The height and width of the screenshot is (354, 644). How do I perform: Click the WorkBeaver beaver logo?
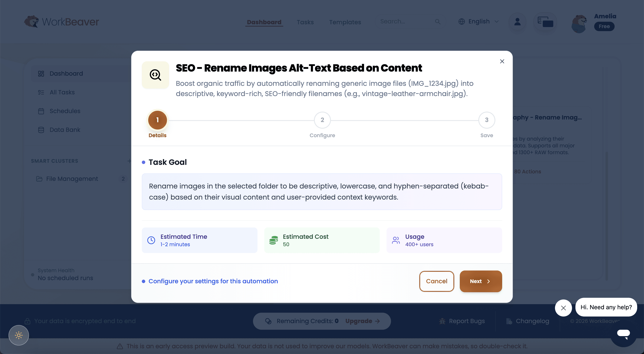pyautogui.click(x=32, y=22)
